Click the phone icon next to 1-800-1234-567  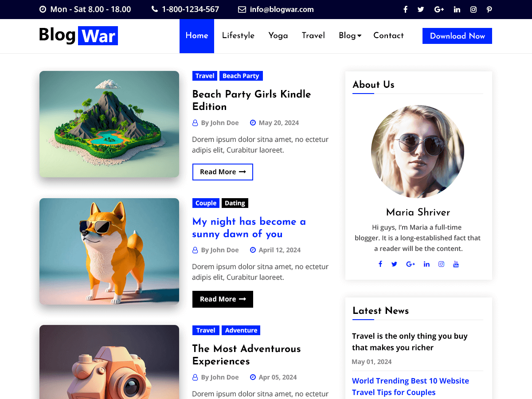pyautogui.click(x=154, y=9)
